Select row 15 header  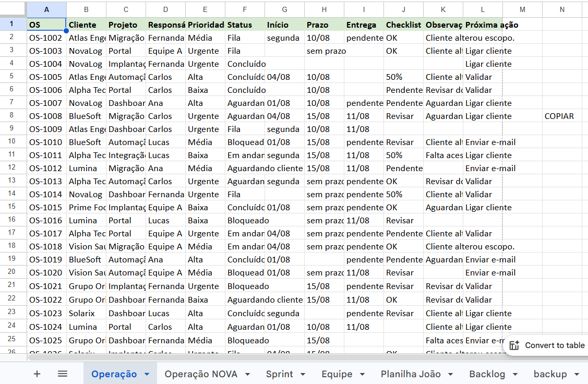click(11, 207)
